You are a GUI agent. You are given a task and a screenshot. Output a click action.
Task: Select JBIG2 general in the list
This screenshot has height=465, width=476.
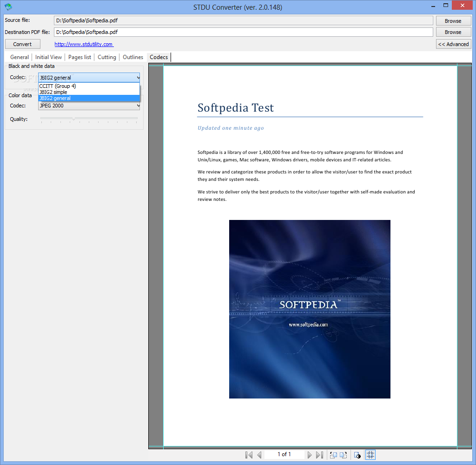(x=89, y=98)
